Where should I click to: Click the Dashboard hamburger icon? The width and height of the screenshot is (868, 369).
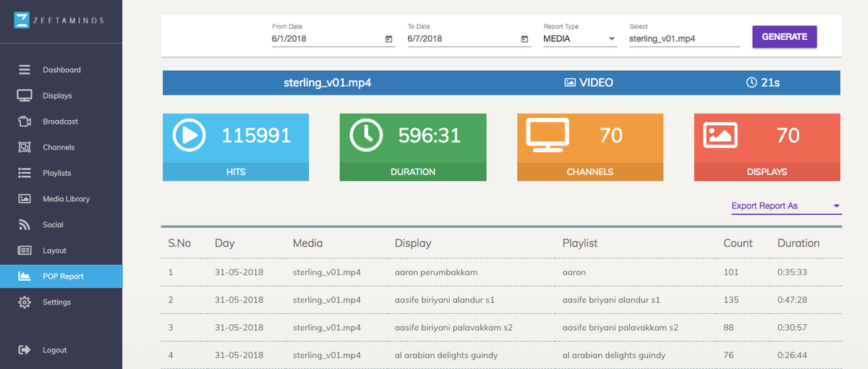coord(25,70)
